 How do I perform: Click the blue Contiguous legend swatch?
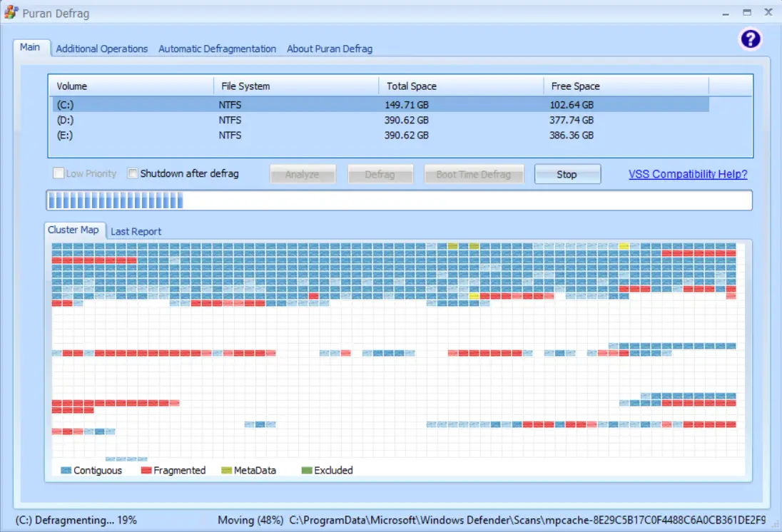tap(66, 470)
